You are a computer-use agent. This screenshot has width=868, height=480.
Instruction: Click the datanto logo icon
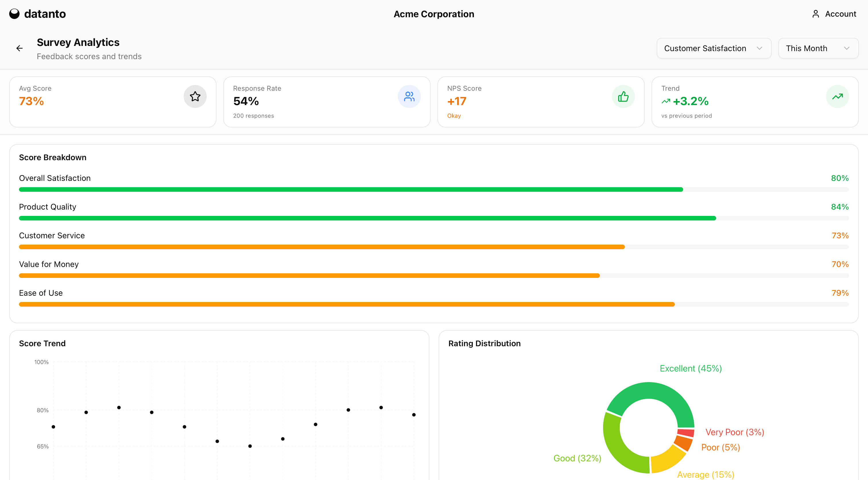coord(14,14)
